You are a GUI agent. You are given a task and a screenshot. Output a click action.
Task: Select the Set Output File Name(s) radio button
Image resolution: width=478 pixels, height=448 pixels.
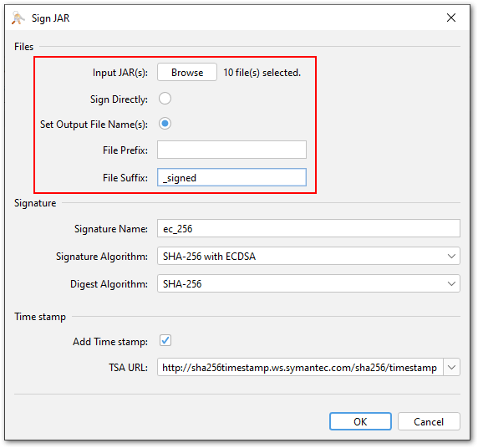[x=165, y=124]
